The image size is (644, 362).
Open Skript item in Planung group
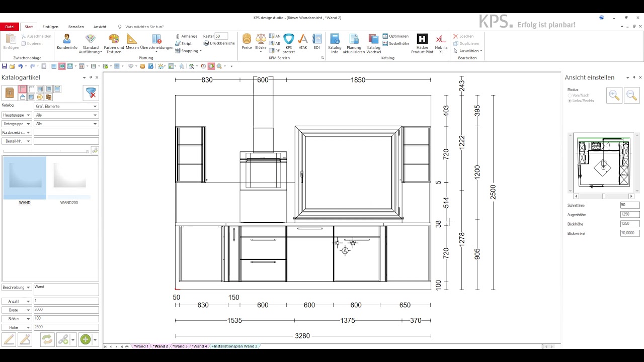[183, 43]
